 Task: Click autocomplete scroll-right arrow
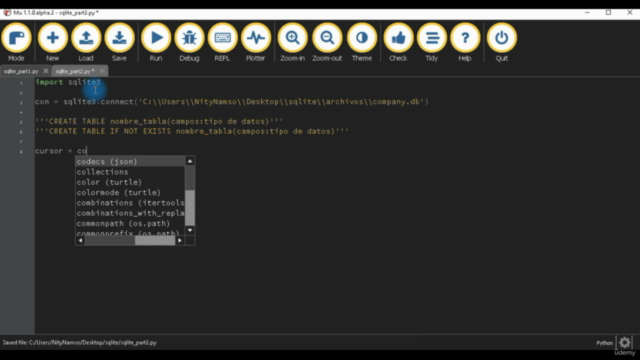180,240
